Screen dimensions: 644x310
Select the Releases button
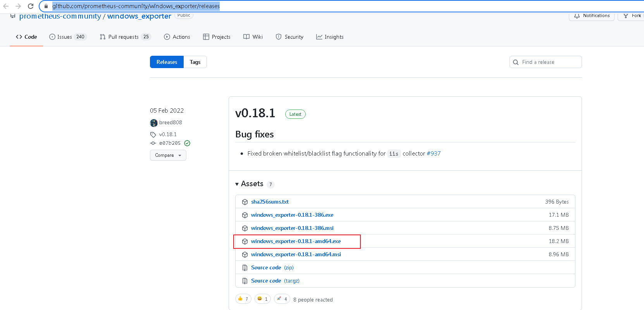coord(167,62)
